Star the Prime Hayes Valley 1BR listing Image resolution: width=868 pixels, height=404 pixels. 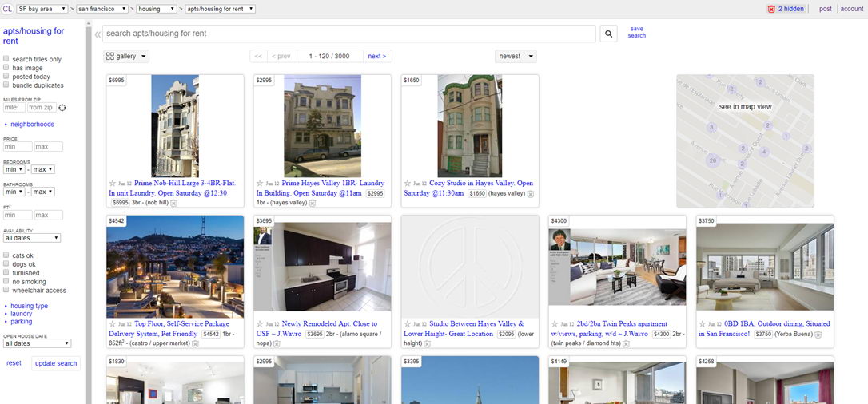[260, 183]
